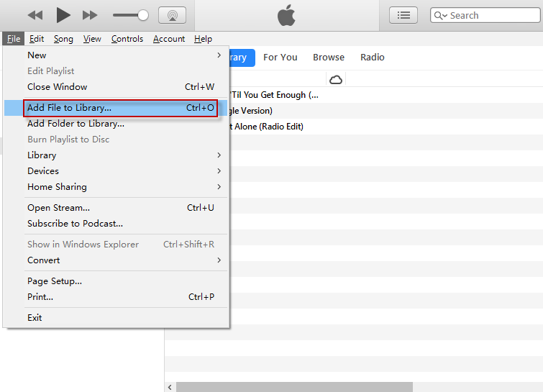Open the Up Next list button
Screen dimensions: 543x392
tap(403, 15)
